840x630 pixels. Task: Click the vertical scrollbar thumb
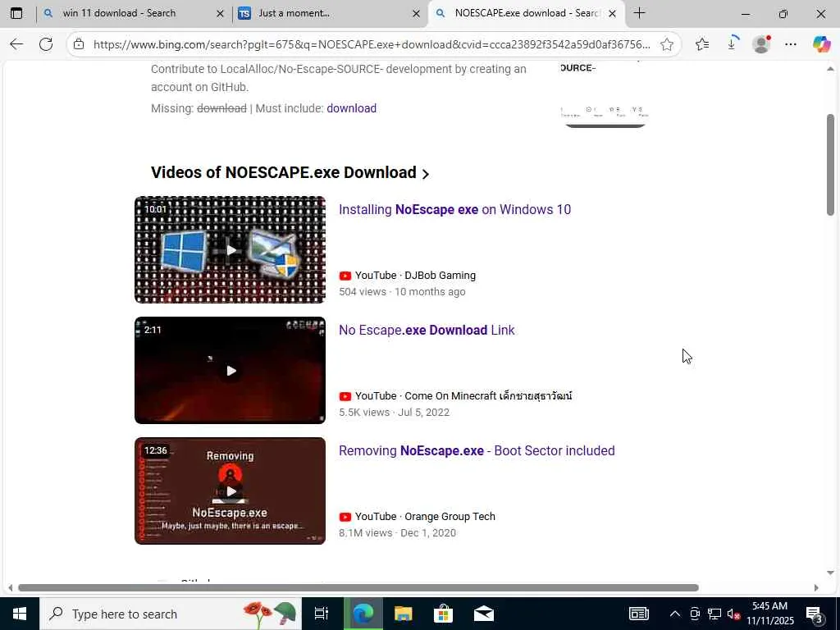pos(830,165)
